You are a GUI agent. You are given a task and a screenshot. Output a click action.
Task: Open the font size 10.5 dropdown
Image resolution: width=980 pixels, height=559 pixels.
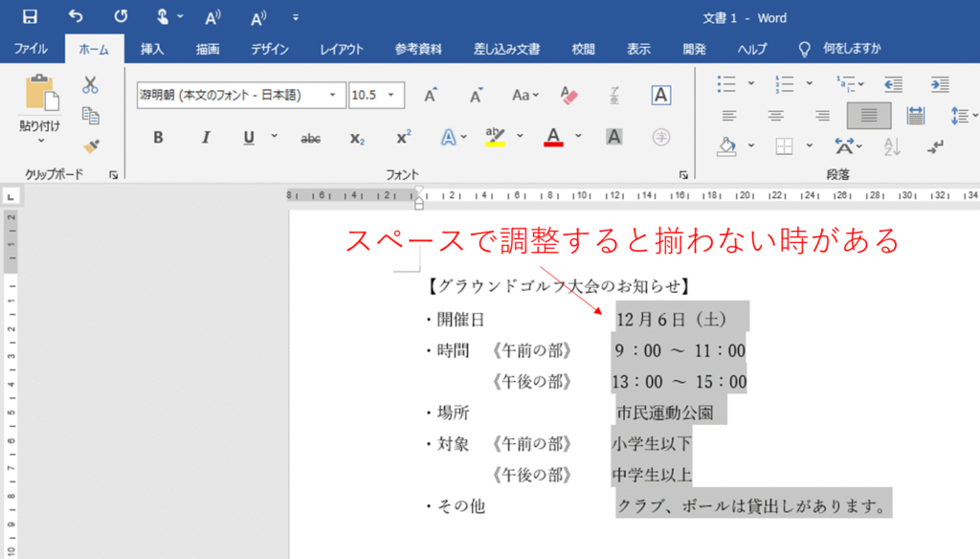pyautogui.click(x=396, y=95)
